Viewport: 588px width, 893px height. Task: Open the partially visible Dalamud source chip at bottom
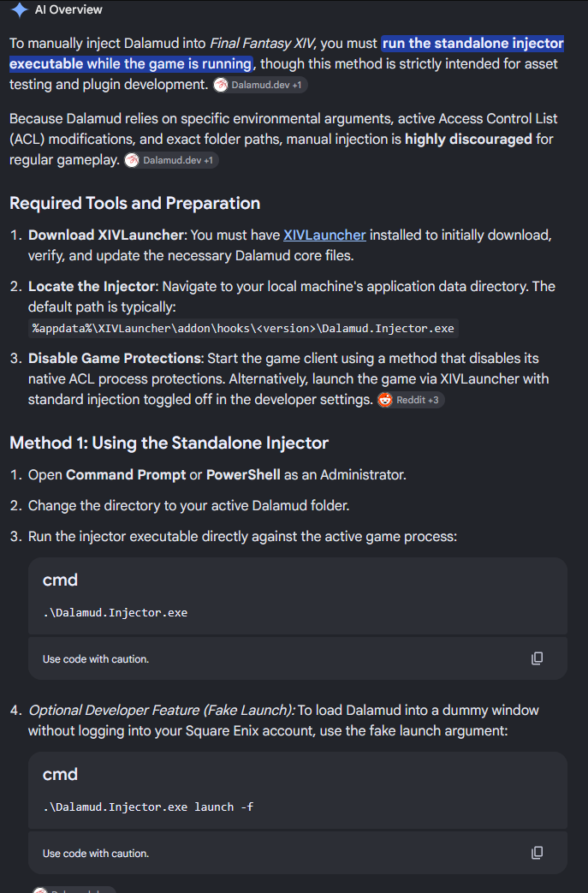[x=74, y=890]
